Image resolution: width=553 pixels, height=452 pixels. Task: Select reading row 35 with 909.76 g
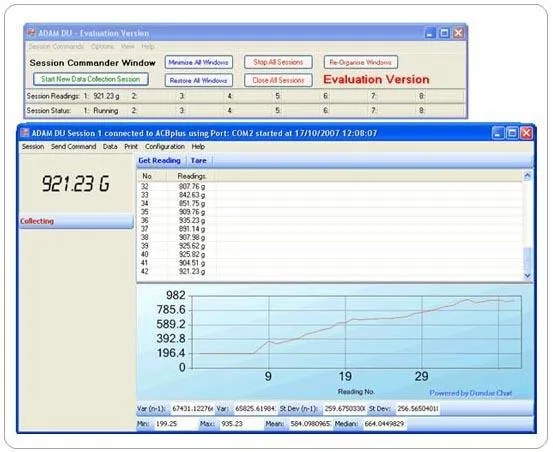click(x=330, y=212)
